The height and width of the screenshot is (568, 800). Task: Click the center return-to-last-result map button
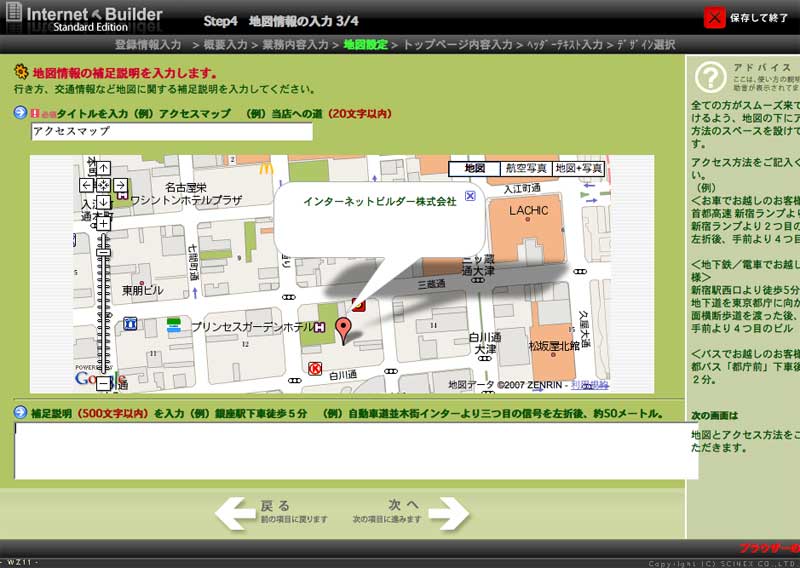(x=103, y=185)
